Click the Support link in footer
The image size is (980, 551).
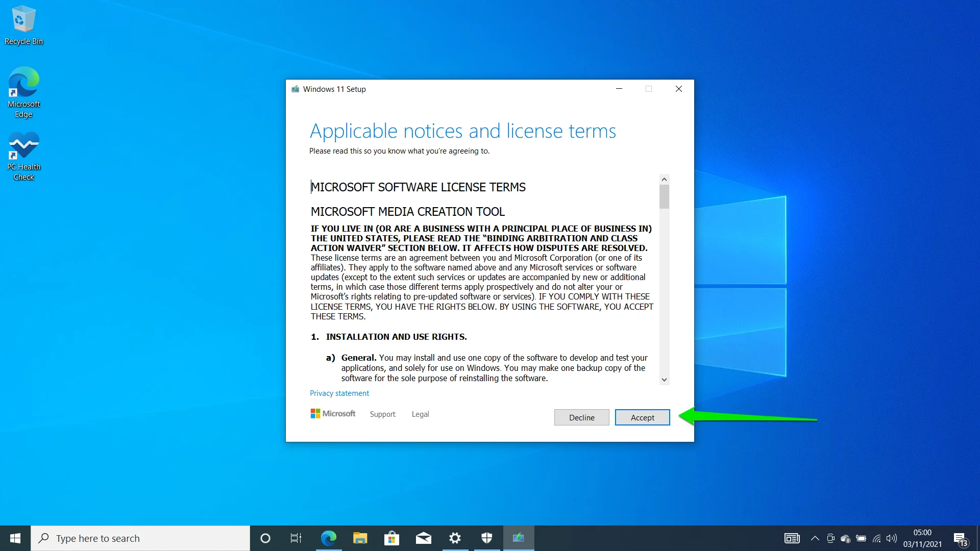382,414
